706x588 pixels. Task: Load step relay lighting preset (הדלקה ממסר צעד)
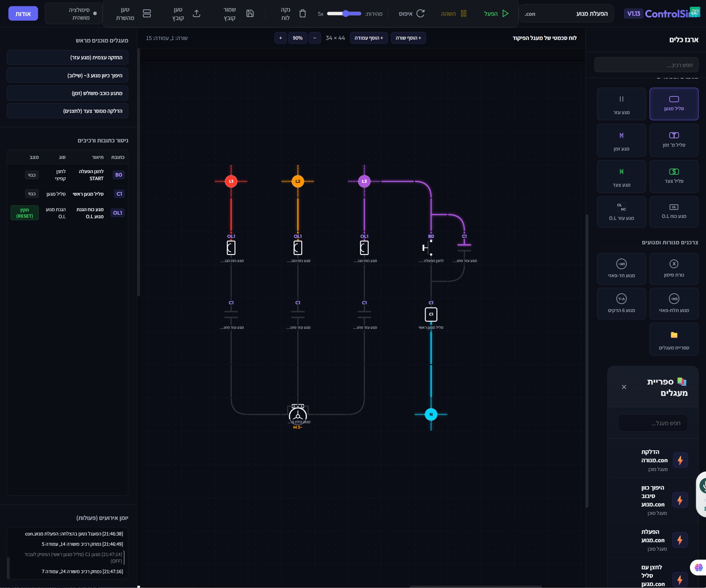[x=67, y=111]
